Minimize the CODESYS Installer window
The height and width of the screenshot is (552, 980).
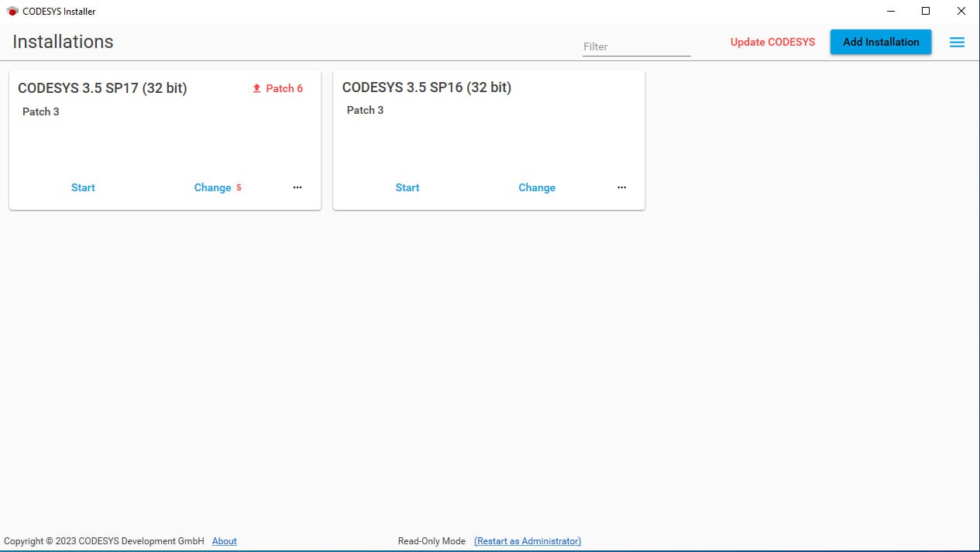(890, 12)
